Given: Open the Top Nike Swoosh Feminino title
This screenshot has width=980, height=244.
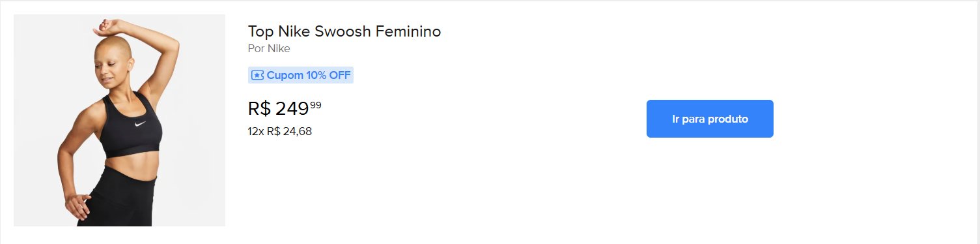Looking at the screenshot, I should pos(344,31).
